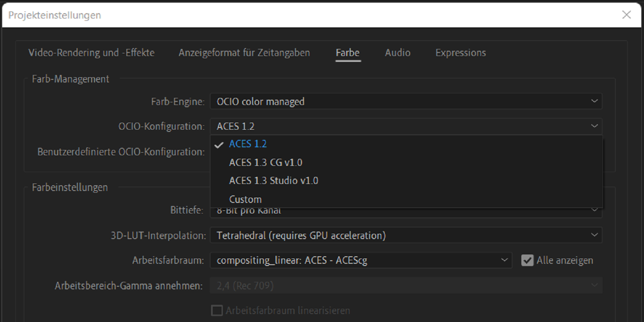Switch to Video-Rendering und -Effekte tab
The image size is (644, 322).
tap(91, 53)
